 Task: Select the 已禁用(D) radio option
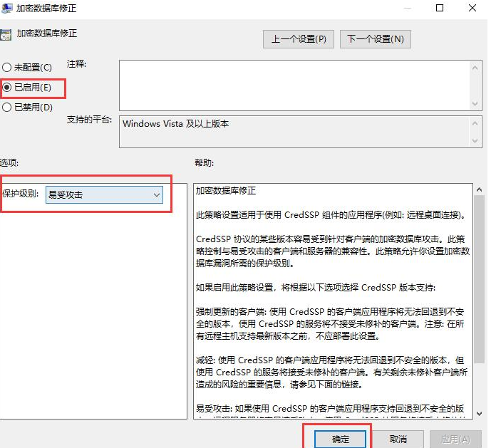pos(6,108)
